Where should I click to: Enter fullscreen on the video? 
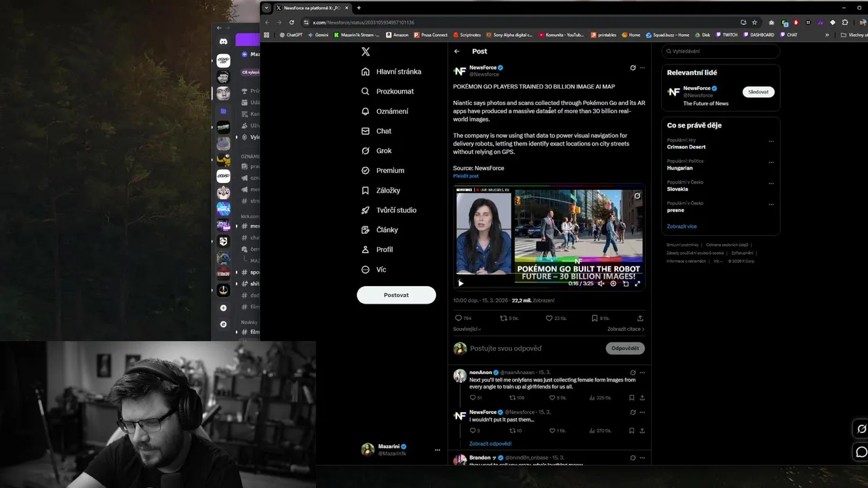point(637,283)
